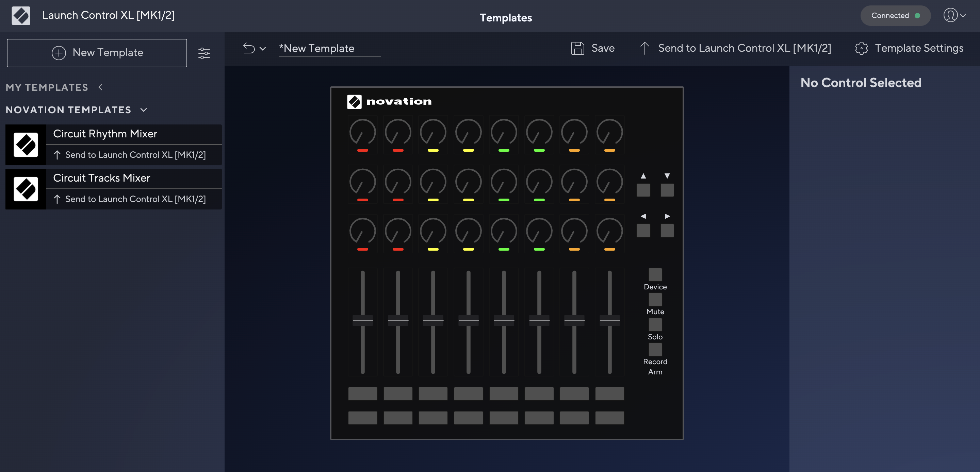Click the Novation logo in top-left header

(x=21, y=16)
